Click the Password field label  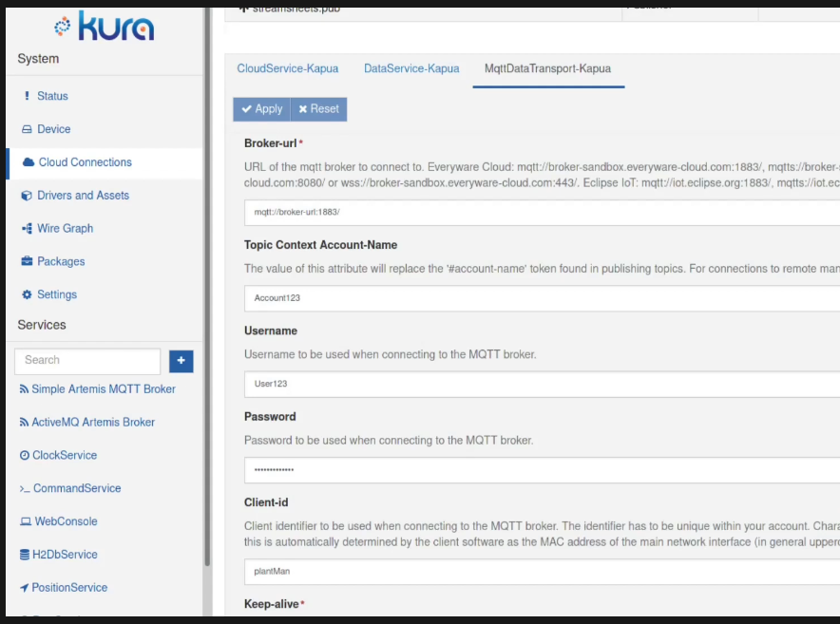click(x=270, y=417)
